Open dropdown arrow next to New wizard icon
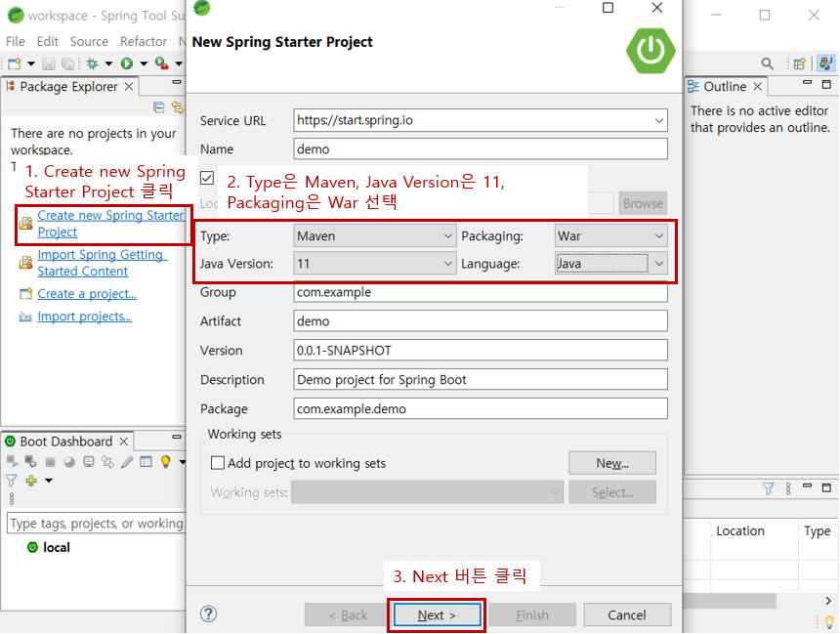The height and width of the screenshot is (634, 840). [31, 64]
